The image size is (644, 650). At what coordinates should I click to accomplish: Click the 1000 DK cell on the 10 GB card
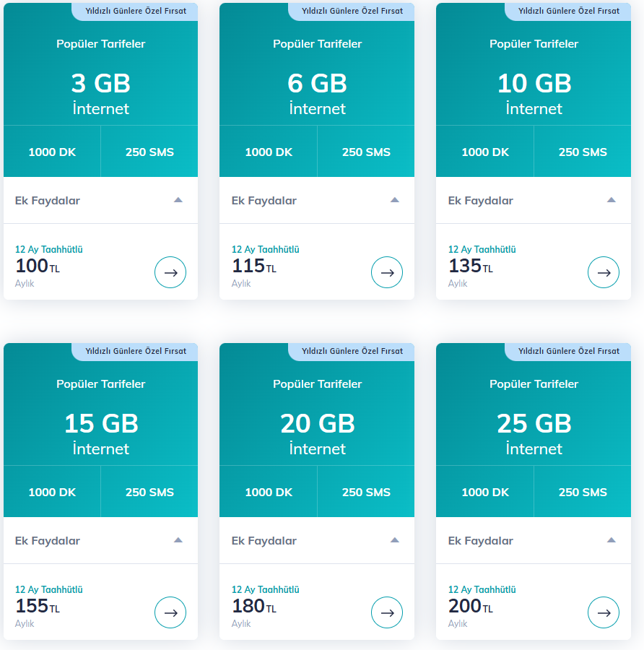(485, 152)
